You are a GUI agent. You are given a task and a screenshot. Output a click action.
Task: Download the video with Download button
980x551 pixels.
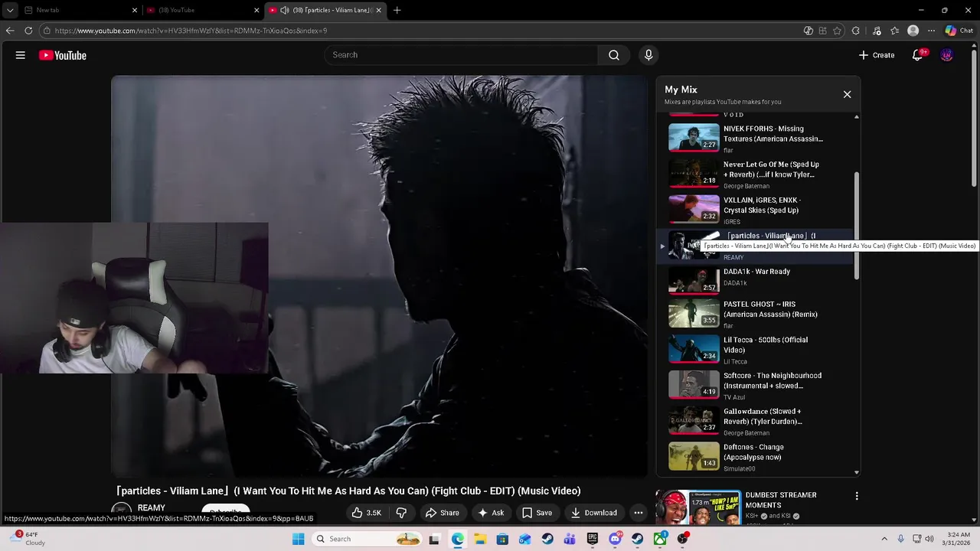point(593,513)
